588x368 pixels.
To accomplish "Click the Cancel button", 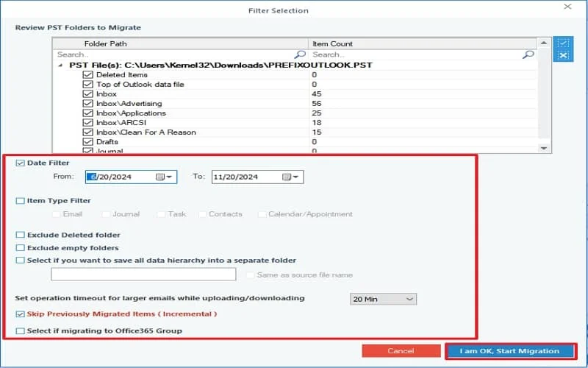I will click(401, 351).
